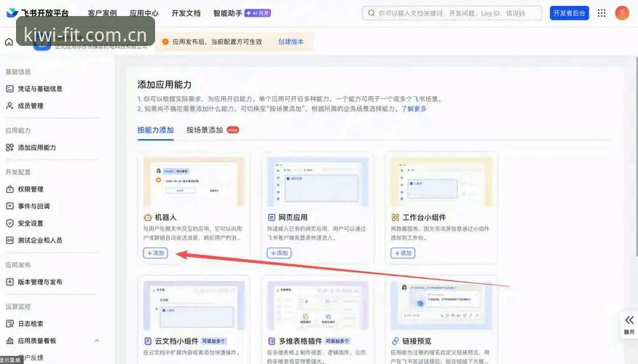Click the 网页应用 preview thumbnail
This screenshot has height=364, width=638.
[318, 182]
